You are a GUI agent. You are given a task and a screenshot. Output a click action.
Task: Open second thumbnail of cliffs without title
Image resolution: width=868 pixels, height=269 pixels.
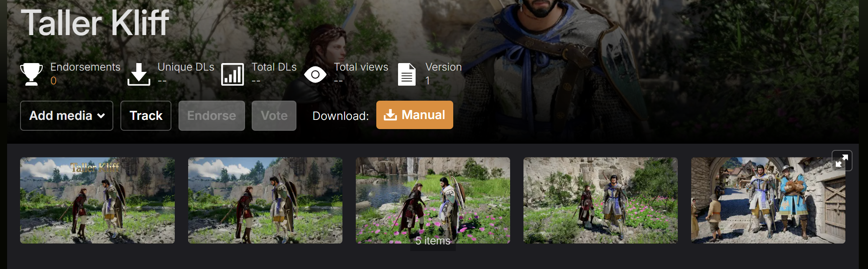point(265,200)
